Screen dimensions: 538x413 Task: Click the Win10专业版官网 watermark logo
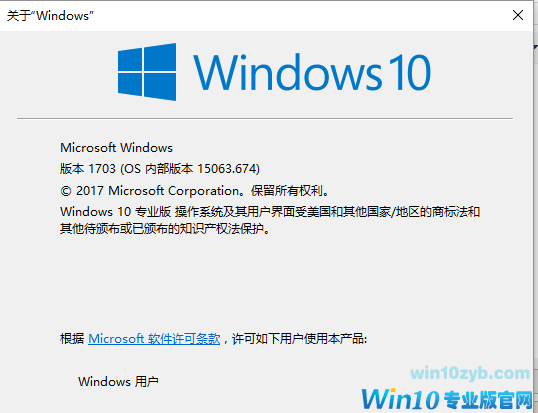pos(446,399)
